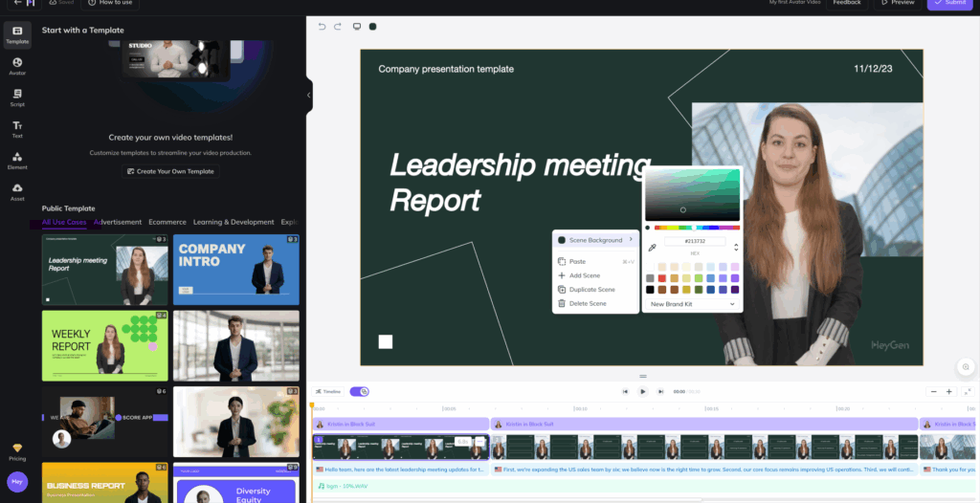Viewport: 980px width, 503px height.
Task: Expand the New Brand Kit dropdown
Action: (x=692, y=304)
